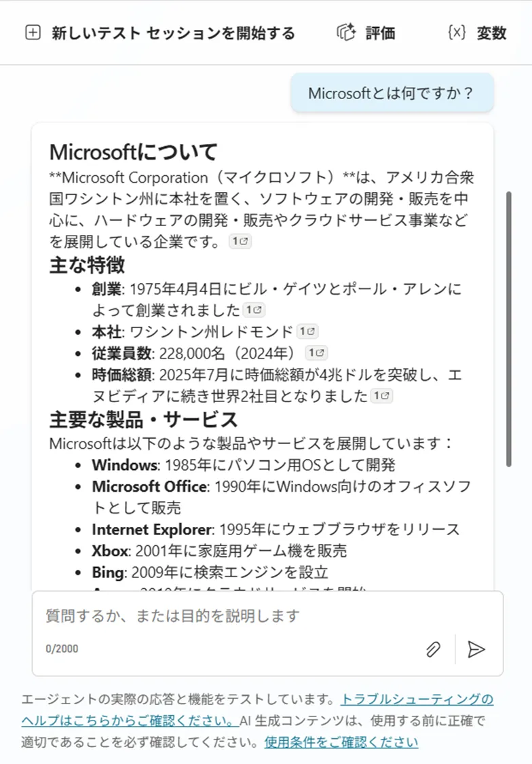
Task: Attach a file with the paperclip icon
Action: click(x=434, y=649)
